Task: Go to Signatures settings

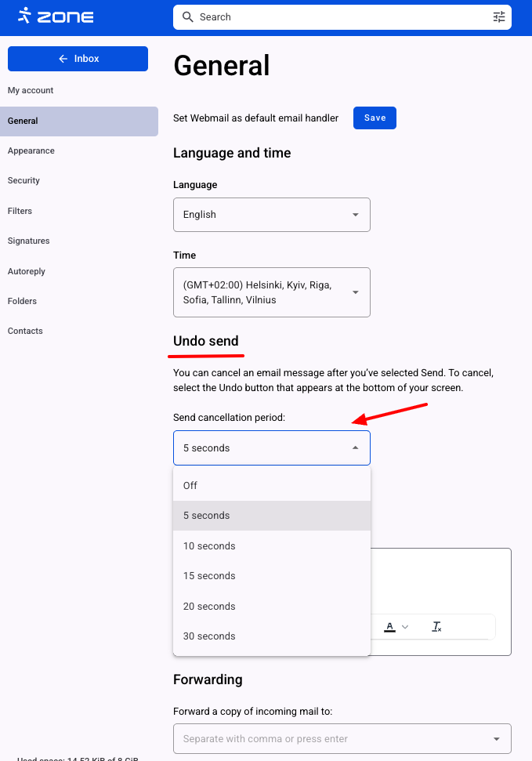Action: 29,241
